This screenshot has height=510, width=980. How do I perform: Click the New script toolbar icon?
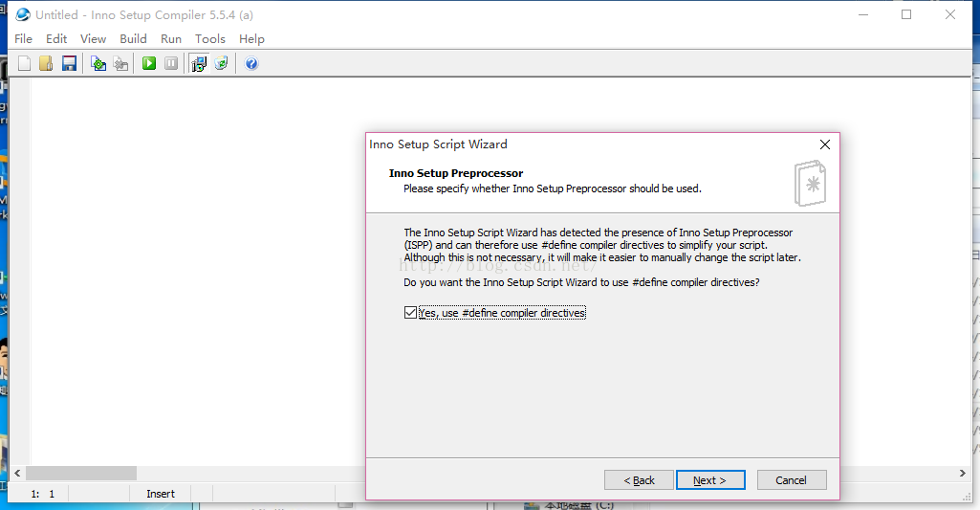(24, 63)
